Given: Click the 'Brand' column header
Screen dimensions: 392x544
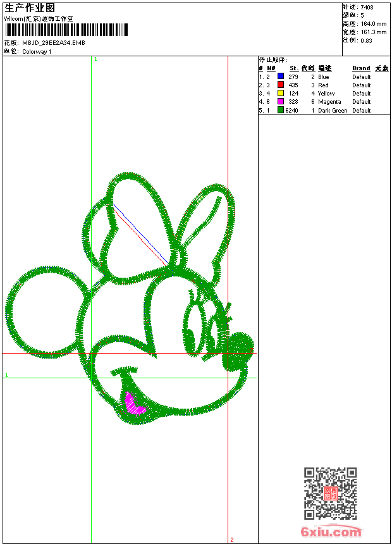Looking at the screenshot, I should click(361, 68).
